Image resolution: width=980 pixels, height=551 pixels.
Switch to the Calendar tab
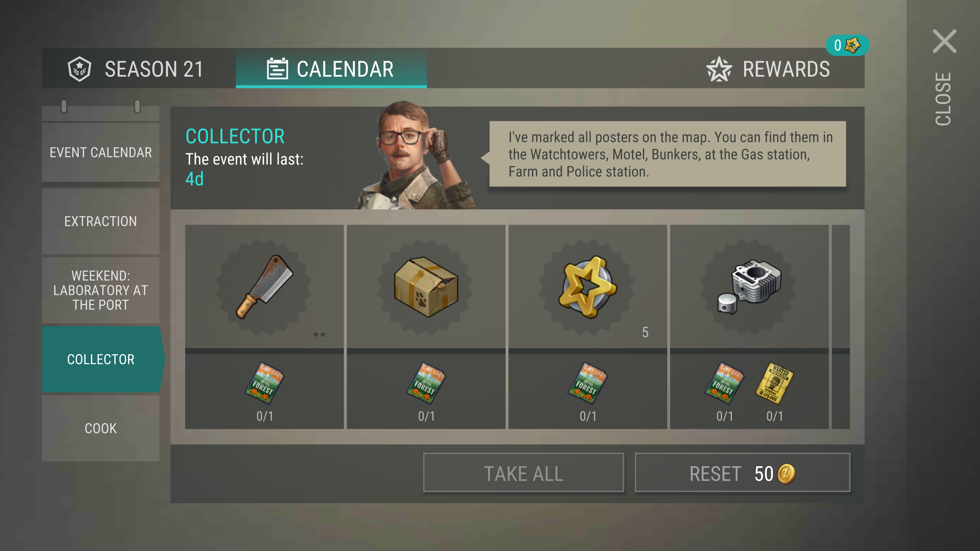pyautogui.click(x=331, y=68)
